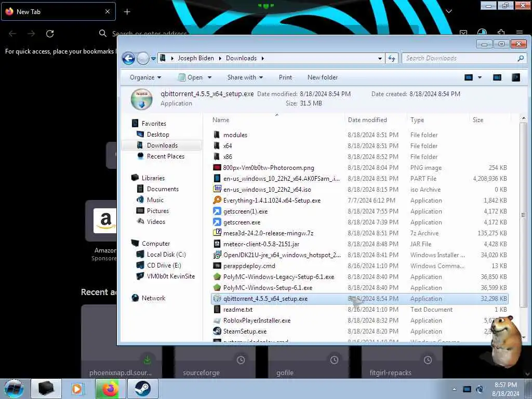Click Downloads in the breadcrumb path
Viewport: 532px width, 399px height.
241,58
